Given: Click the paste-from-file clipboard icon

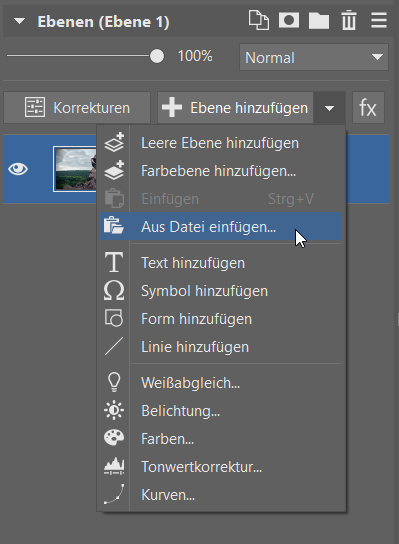Looking at the screenshot, I should (114, 226).
